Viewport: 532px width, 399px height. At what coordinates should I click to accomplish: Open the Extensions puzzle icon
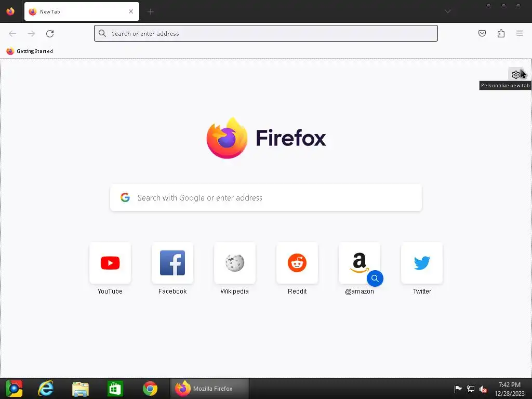[x=501, y=33]
